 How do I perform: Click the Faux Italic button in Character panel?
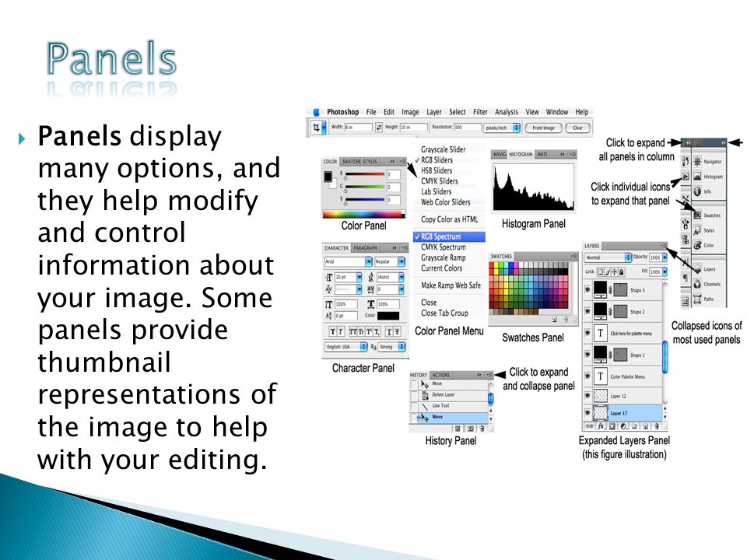(x=341, y=332)
